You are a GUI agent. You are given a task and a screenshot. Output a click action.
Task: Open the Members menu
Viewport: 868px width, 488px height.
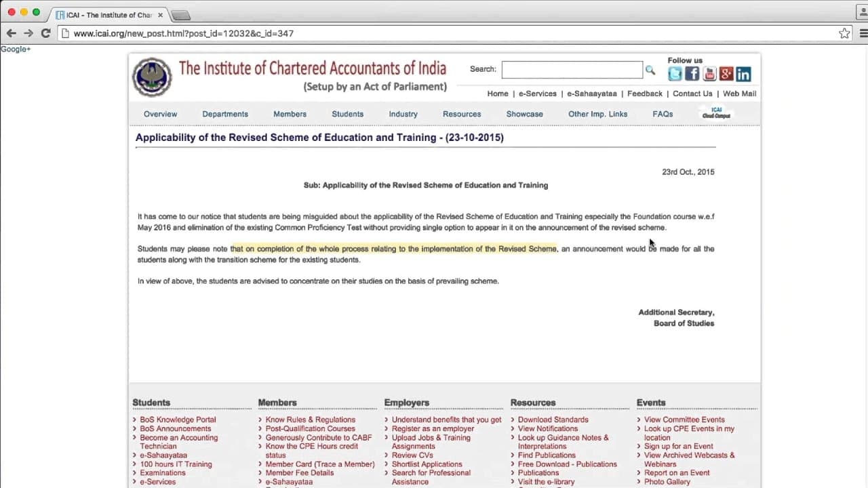pyautogui.click(x=290, y=114)
